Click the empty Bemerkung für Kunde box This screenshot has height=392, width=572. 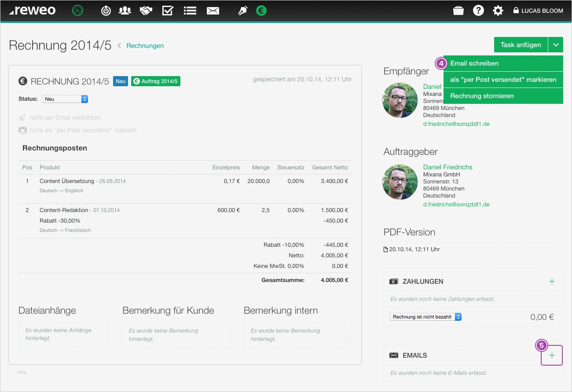pyautogui.click(x=176, y=335)
